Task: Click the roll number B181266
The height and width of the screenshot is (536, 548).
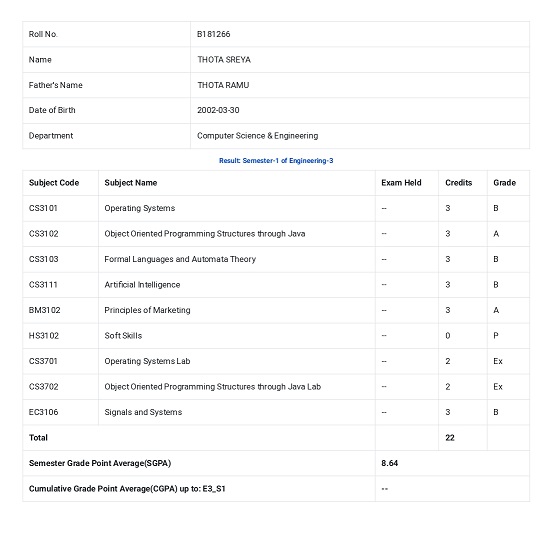Action: click(x=213, y=34)
